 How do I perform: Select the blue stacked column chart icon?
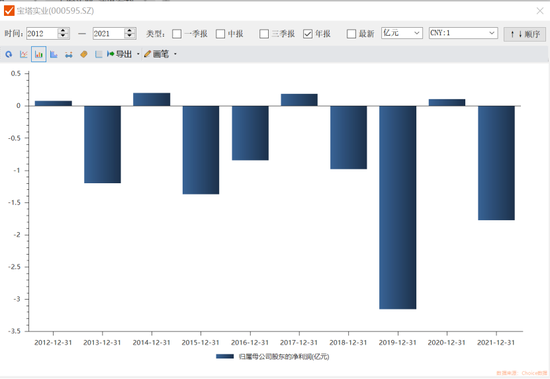[x=54, y=54]
